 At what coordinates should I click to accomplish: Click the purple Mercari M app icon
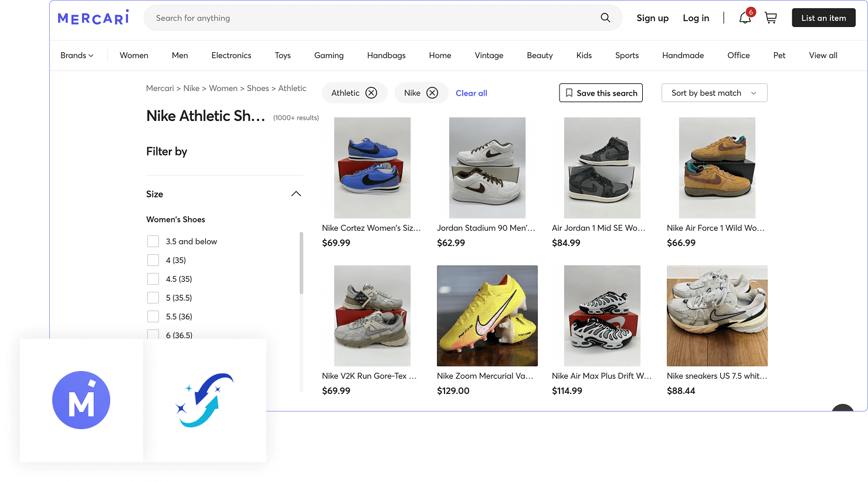click(x=82, y=400)
